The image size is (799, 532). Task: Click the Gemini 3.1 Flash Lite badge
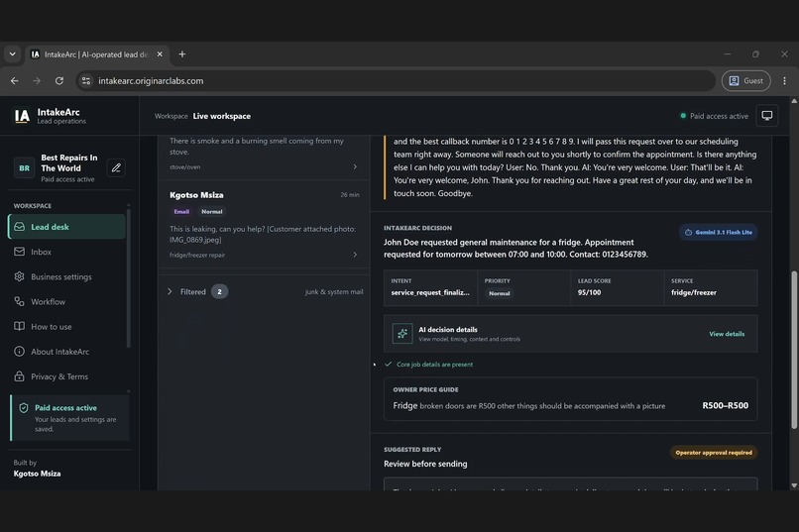tap(718, 232)
